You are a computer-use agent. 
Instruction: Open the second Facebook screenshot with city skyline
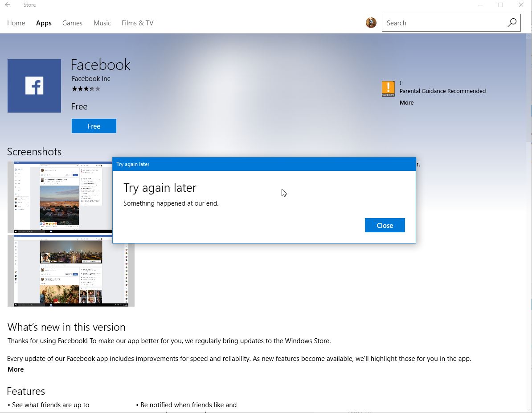click(x=71, y=271)
